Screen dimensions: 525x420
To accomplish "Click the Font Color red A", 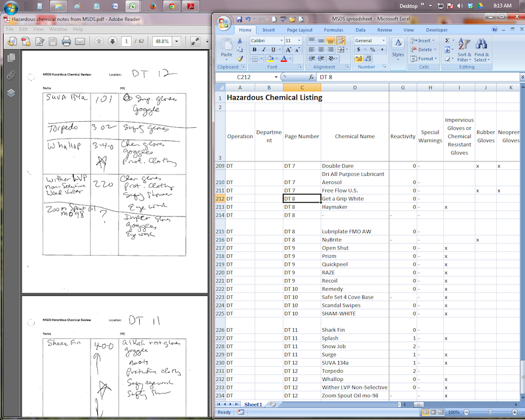I will point(284,59).
